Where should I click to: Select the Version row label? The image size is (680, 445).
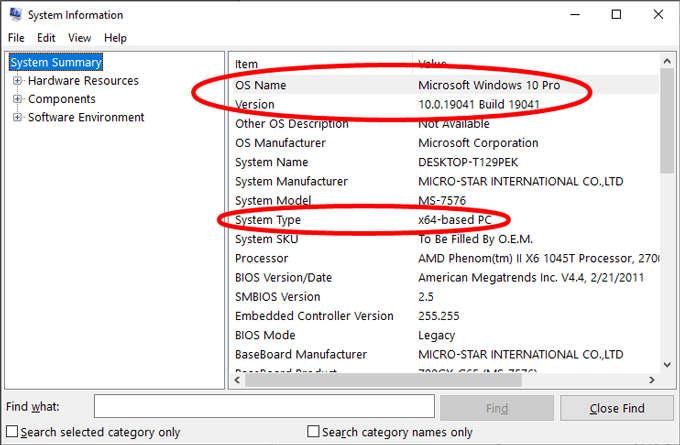point(255,105)
